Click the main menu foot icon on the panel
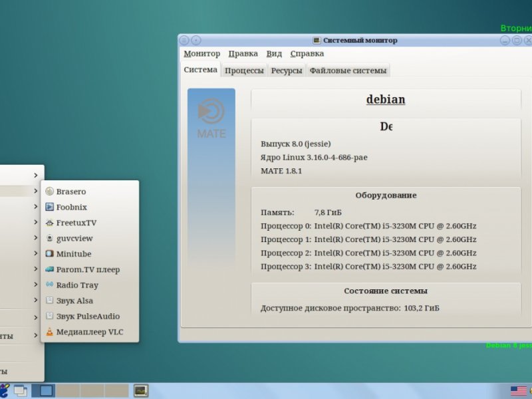Screen dimensions: 532x399 click(4, 390)
